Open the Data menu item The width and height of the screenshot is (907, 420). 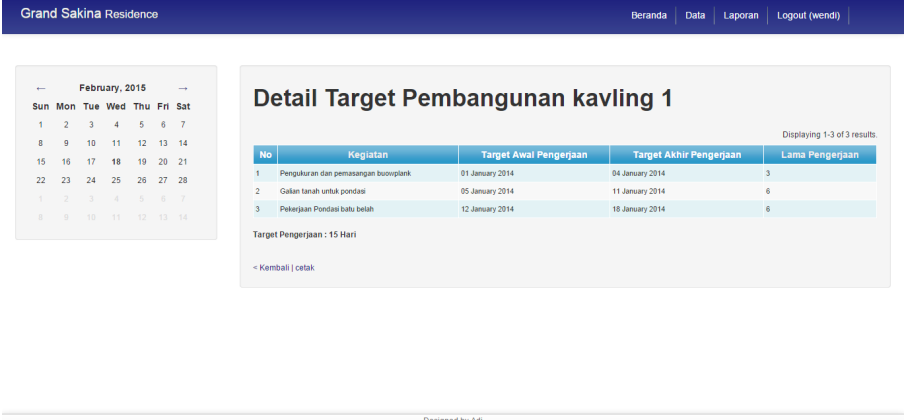click(x=695, y=15)
